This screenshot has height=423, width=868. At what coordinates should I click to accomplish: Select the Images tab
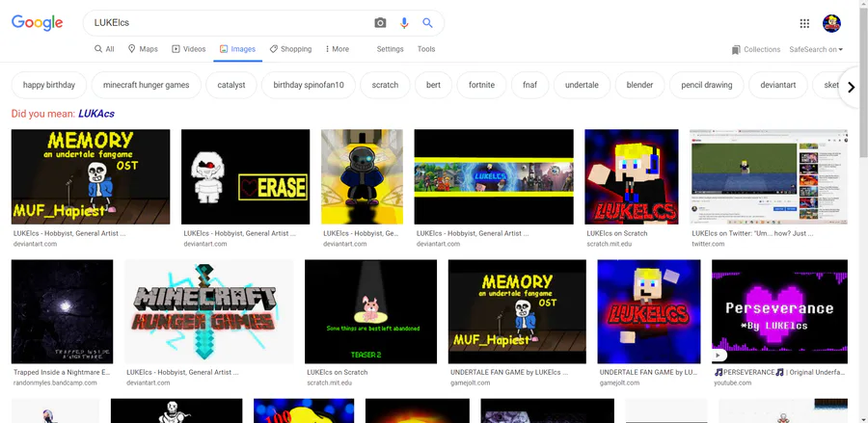click(x=237, y=49)
